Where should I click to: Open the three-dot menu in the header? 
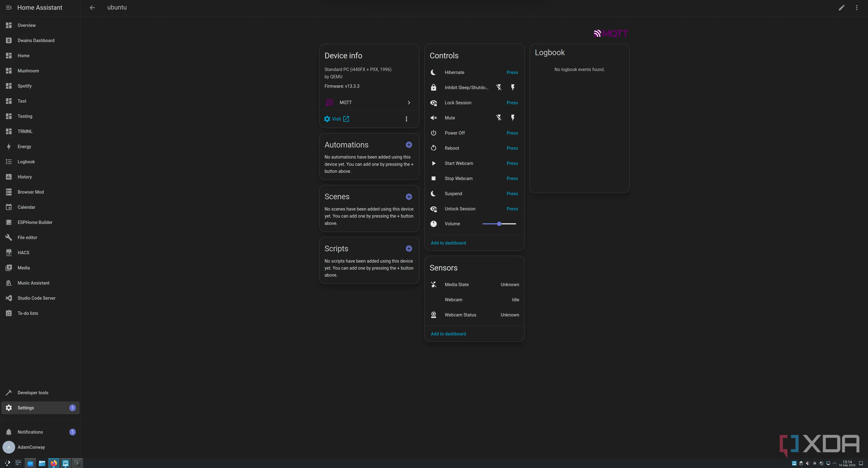(857, 7)
